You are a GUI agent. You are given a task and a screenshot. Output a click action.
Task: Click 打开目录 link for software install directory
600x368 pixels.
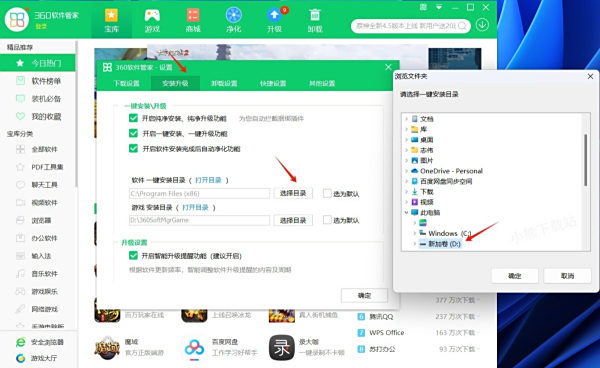(x=208, y=180)
